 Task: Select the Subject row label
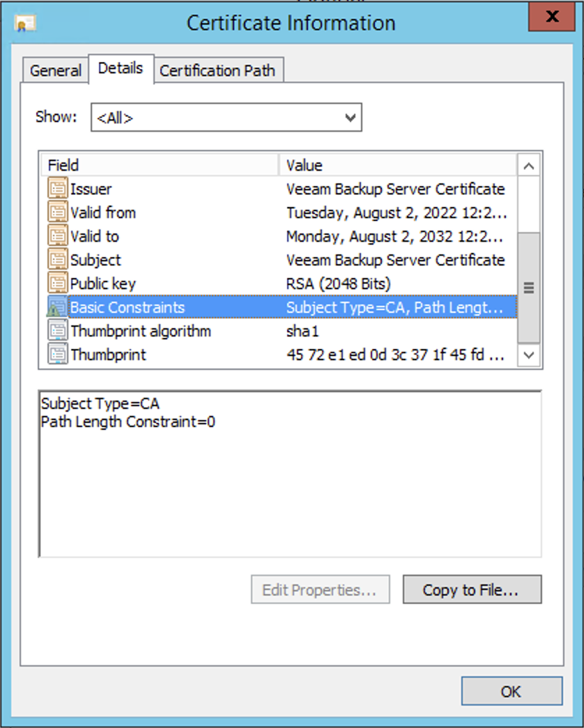tap(95, 261)
